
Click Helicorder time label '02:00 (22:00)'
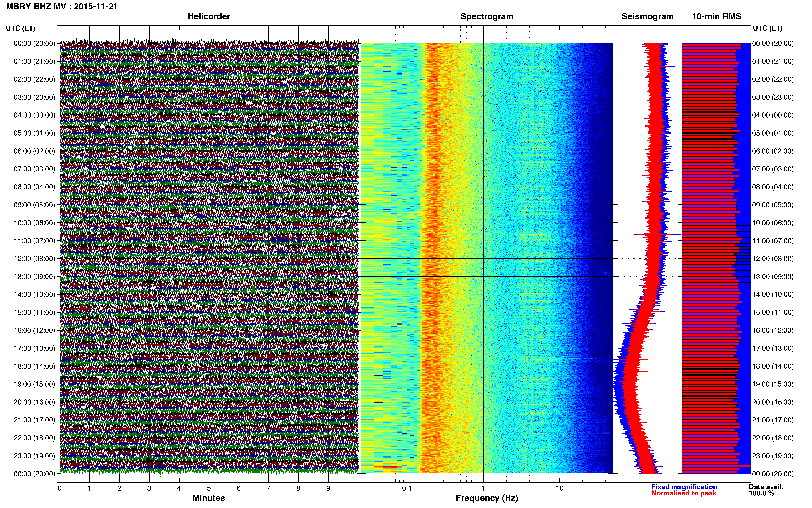click(34, 79)
